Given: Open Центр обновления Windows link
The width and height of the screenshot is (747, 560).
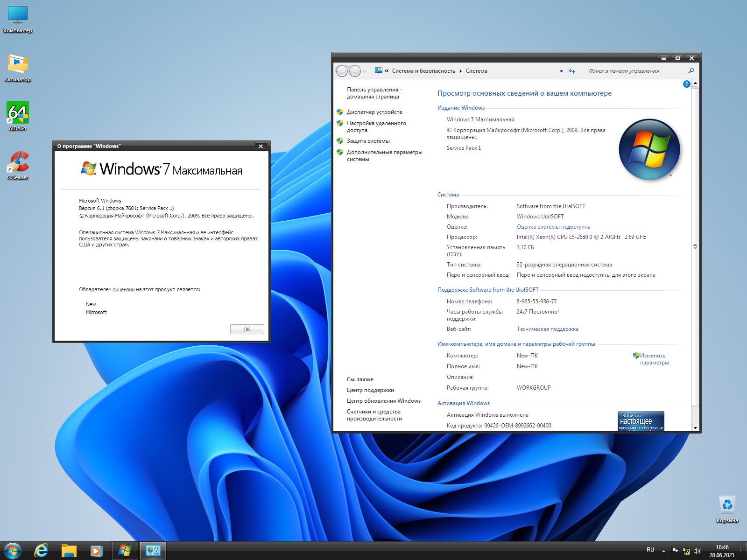Looking at the screenshot, I should [x=384, y=401].
